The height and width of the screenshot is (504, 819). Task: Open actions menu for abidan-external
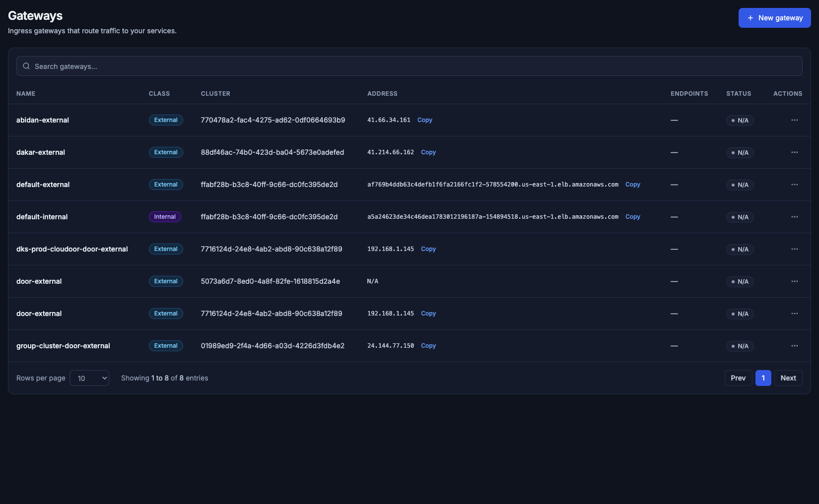(x=795, y=120)
